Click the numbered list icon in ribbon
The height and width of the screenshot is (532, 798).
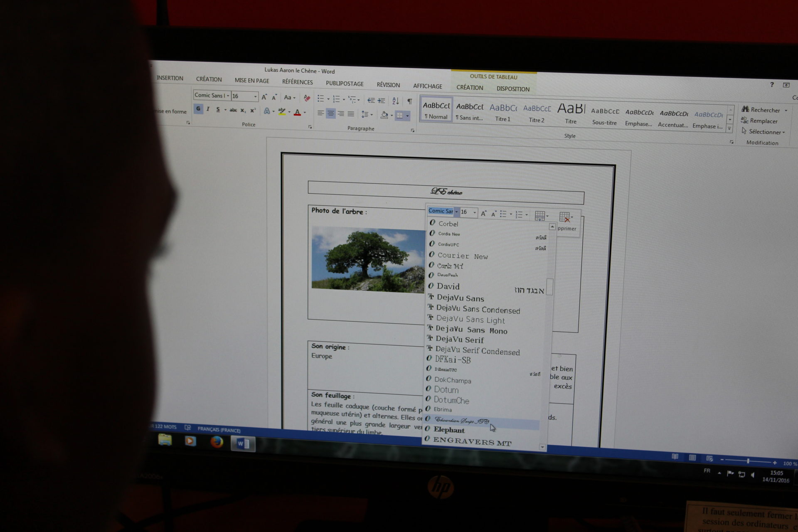[x=336, y=99]
